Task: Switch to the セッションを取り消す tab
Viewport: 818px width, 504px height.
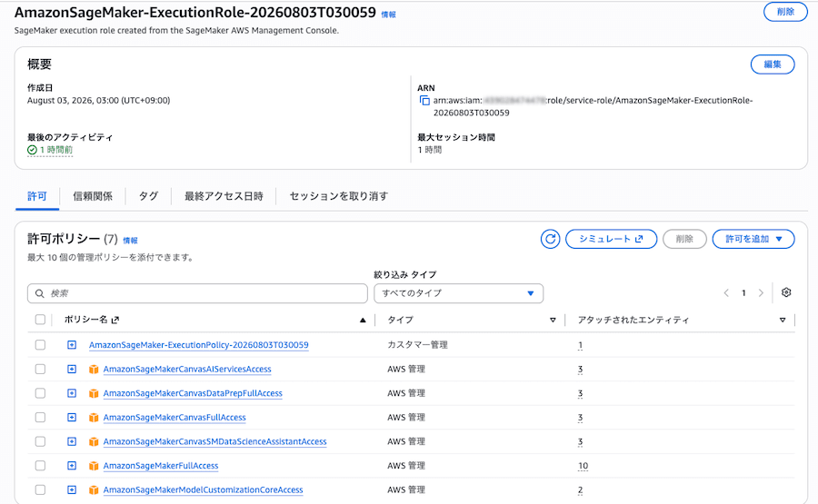Action: coord(339,196)
